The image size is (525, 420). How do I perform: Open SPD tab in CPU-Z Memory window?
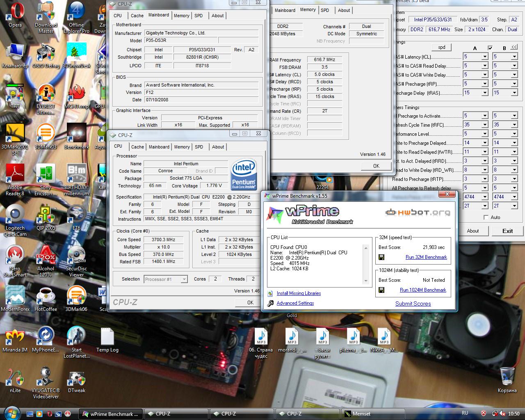pos(325,10)
